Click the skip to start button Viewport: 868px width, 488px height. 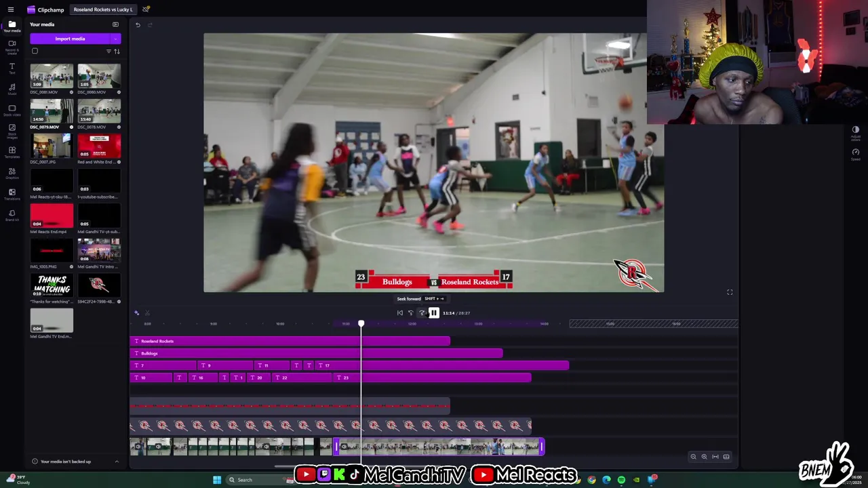tap(400, 313)
